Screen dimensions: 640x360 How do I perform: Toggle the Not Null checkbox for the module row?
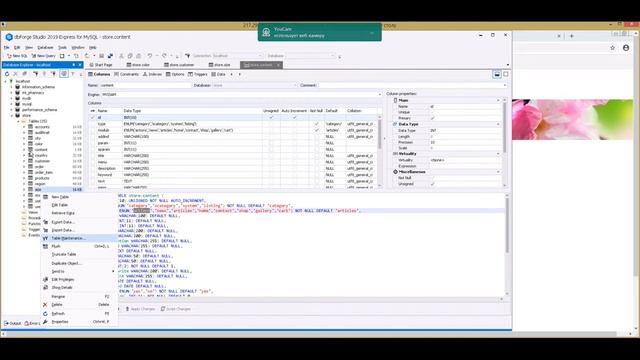pyautogui.click(x=316, y=130)
